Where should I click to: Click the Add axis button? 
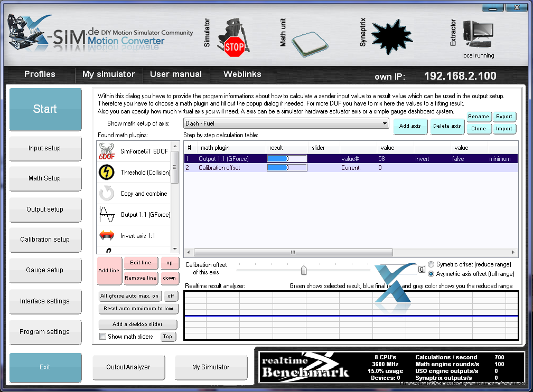click(x=410, y=126)
